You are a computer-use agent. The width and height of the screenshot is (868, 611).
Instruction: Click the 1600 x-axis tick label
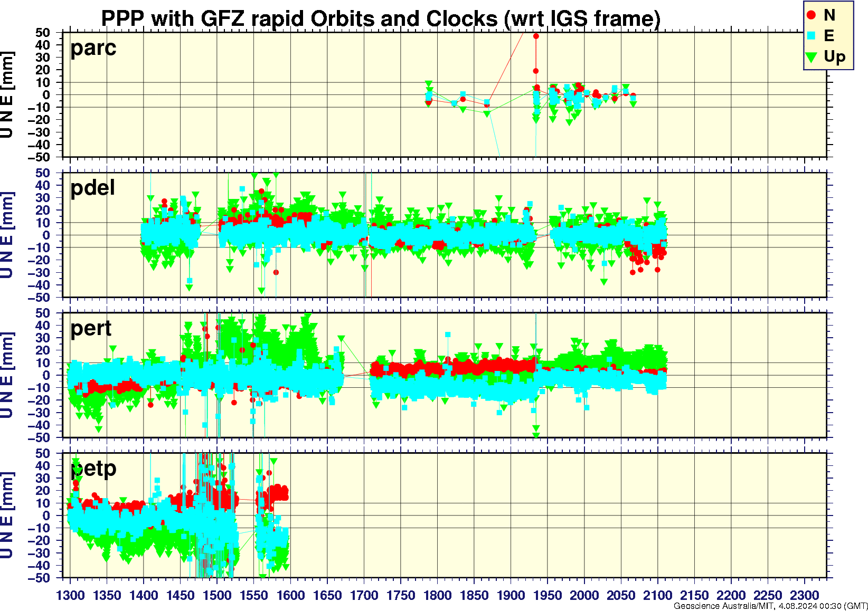point(290,595)
